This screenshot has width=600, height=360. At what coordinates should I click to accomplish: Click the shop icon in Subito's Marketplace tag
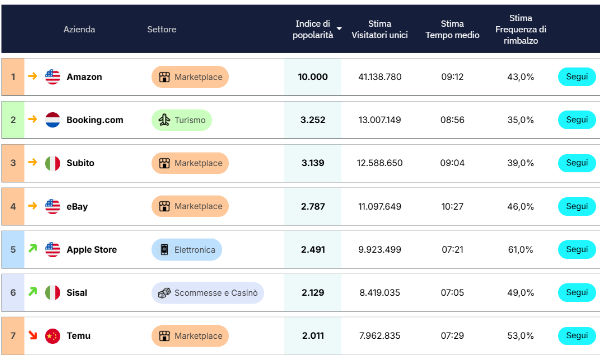pyautogui.click(x=164, y=163)
